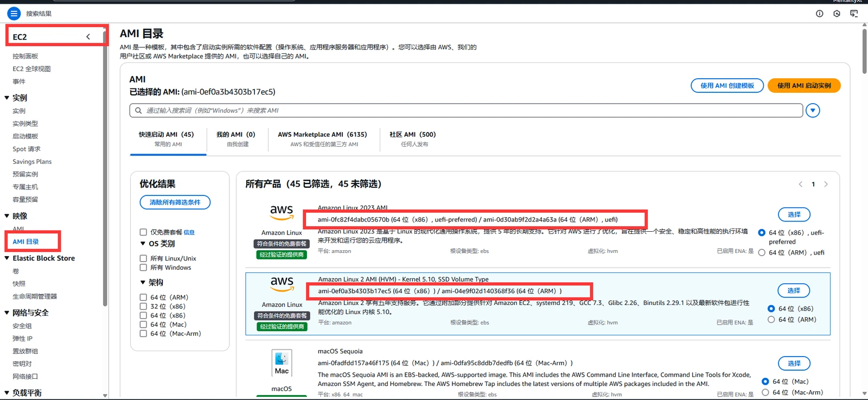Open the circular dropdown beside the search field
Image resolution: width=868 pixels, height=400 pixels.
click(813, 111)
